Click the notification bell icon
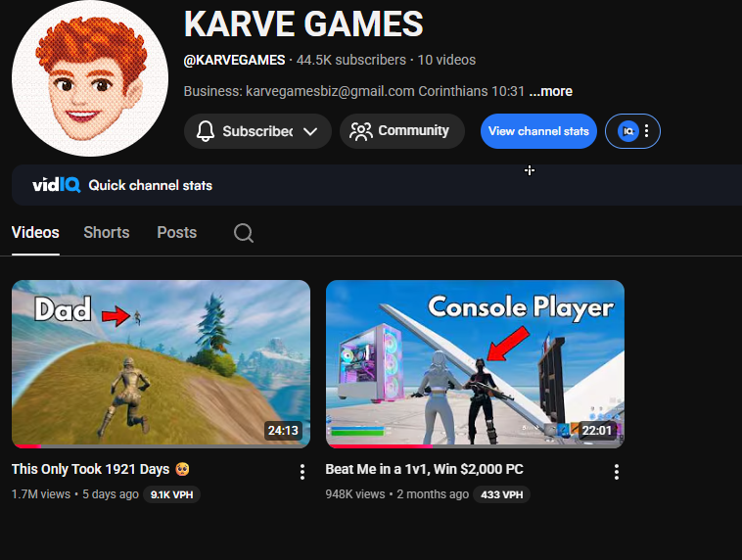742x560 pixels. [206, 131]
